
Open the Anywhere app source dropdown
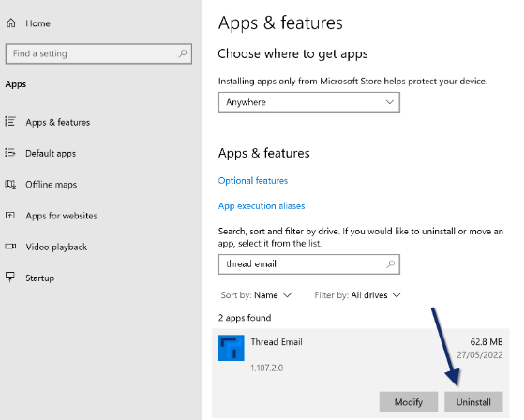pyautogui.click(x=309, y=102)
